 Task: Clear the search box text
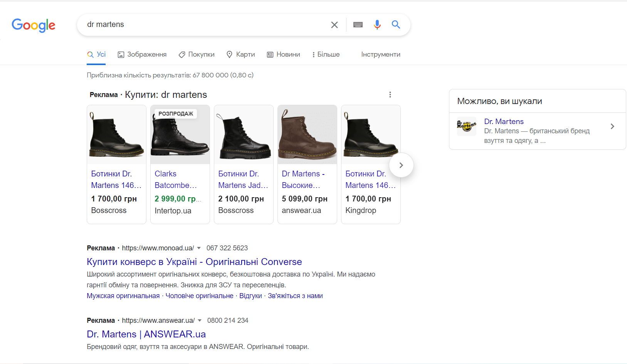point(334,25)
